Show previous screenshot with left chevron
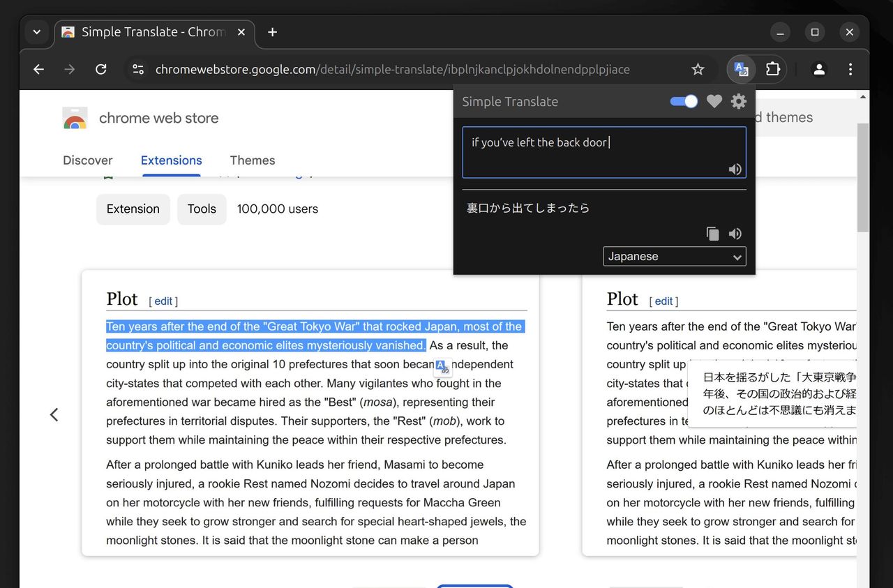Image resolution: width=893 pixels, height=588 pixels. coord(54,414)
